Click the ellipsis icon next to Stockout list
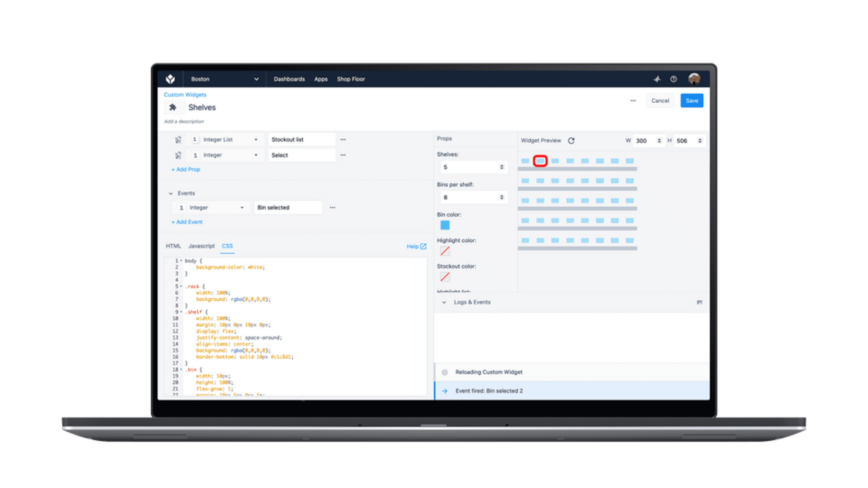 pyautogui.click(x=344, y=139)
